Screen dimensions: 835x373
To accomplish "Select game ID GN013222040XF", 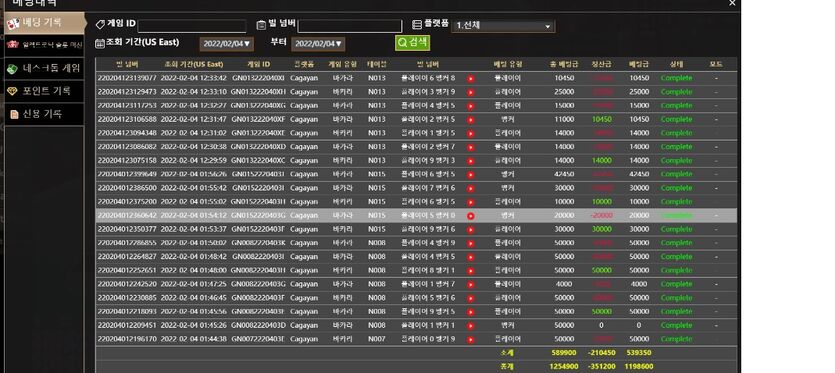I will [x=258, y=119].
